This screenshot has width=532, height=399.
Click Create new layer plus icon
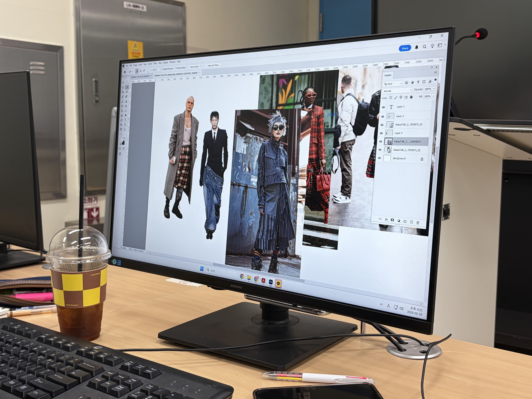point(411,222)
